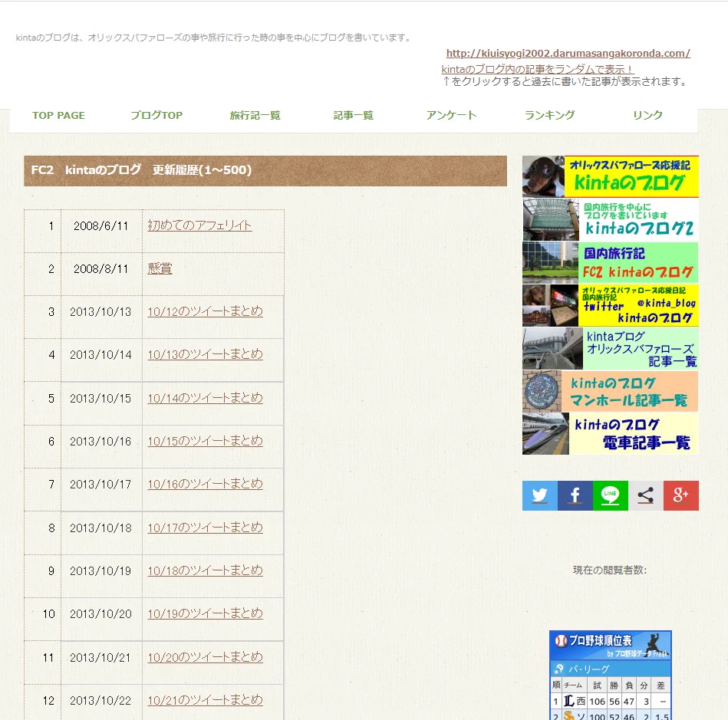Open 旅行記一覧 navigation item
The height and width of the screenshot is (720, 728).
click(x=255, y=115)
